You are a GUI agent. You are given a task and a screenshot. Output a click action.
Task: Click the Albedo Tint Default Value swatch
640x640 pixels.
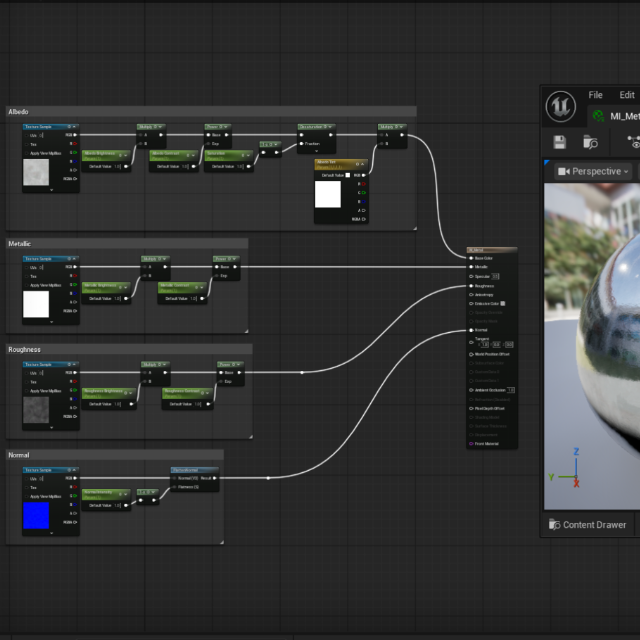click(x=347, y=175)
